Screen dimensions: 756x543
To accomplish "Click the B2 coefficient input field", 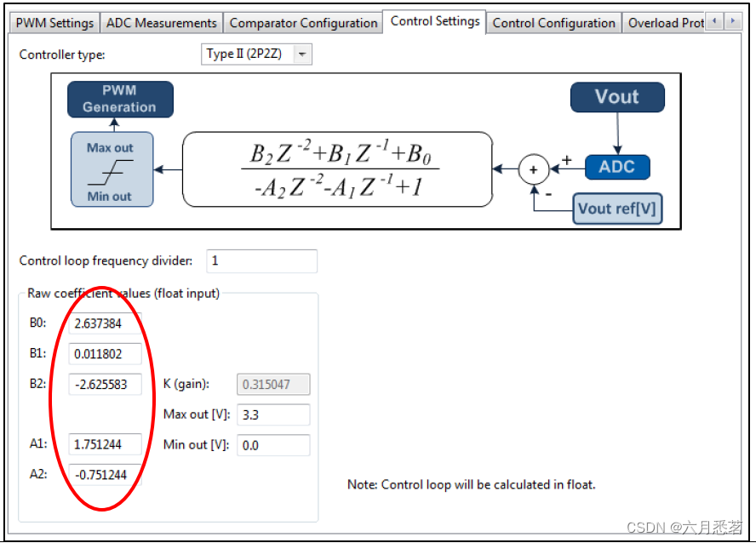I will 105,384.
